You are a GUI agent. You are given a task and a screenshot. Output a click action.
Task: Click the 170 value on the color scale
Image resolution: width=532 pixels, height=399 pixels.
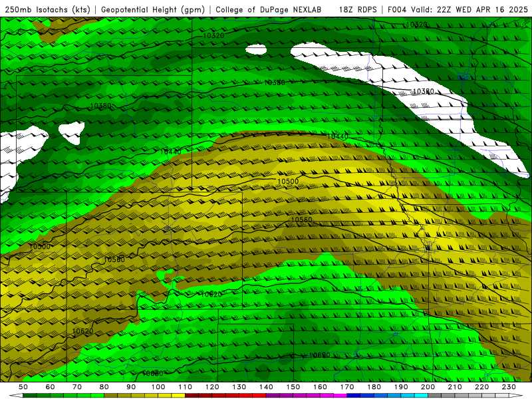point(347,387)
